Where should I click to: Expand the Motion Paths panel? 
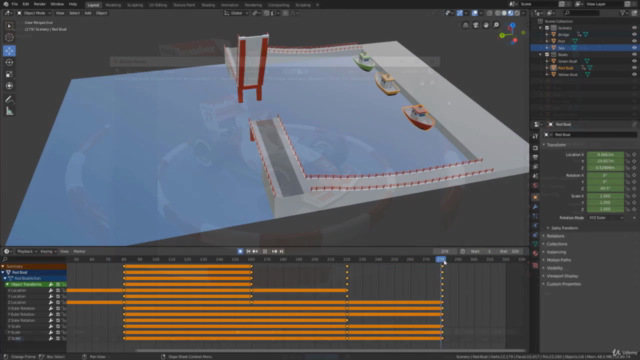[x=544, y=260]
